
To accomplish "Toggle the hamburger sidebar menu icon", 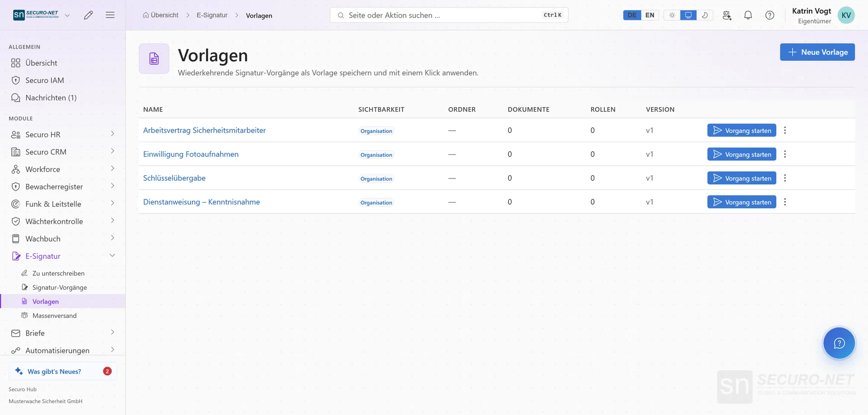I will [110, 15].
